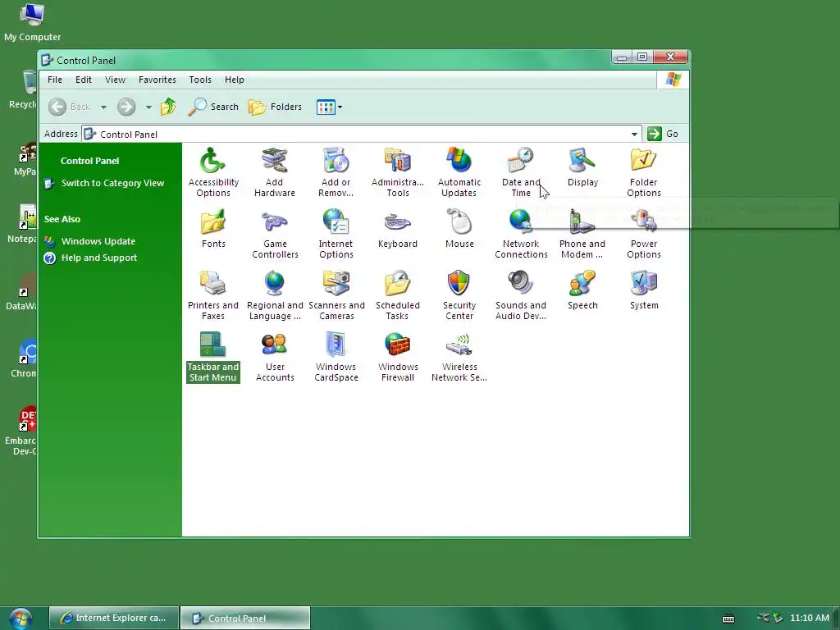Open the Views dropdown button

coord(329,107)
